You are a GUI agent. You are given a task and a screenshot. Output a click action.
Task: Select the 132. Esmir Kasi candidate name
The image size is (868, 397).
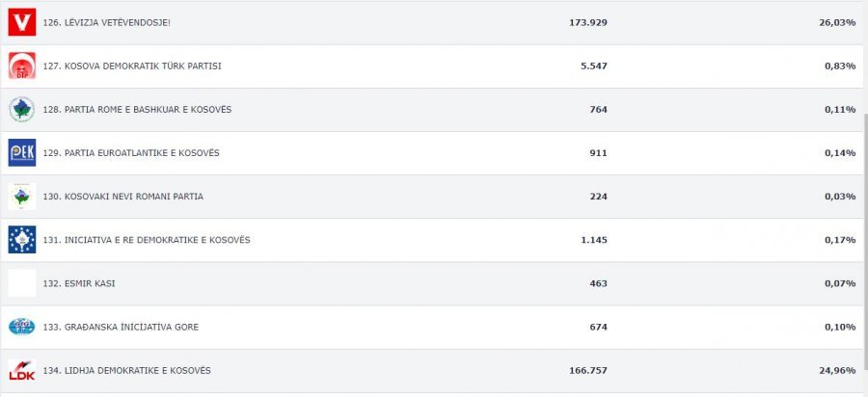pos(79,283)
